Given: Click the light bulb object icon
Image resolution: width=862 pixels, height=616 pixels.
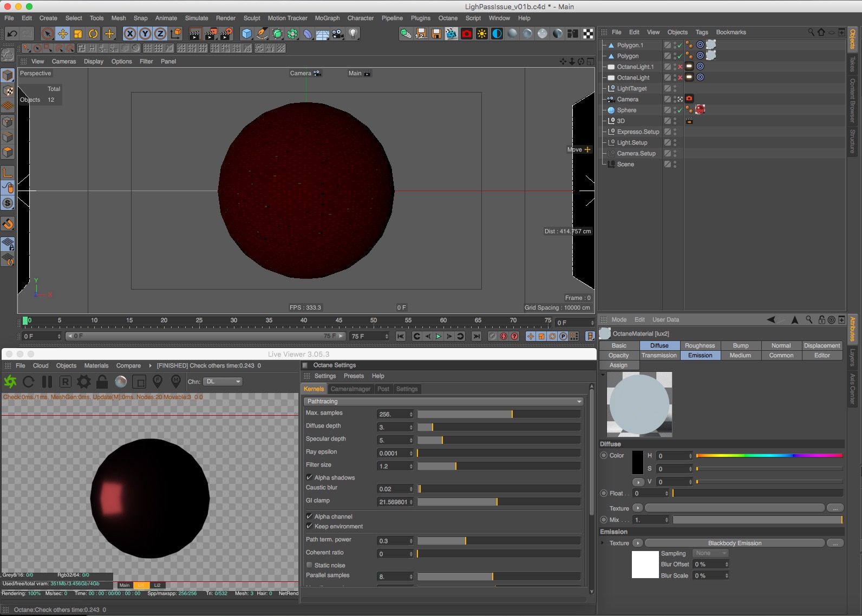Looking at the screenshot, I should (353, 34).
